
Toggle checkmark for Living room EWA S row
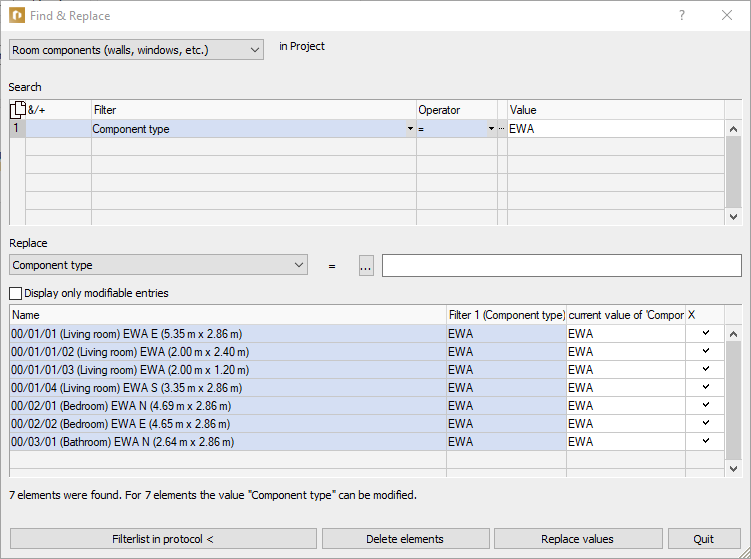pyautogui.click(x=705, y=388)
